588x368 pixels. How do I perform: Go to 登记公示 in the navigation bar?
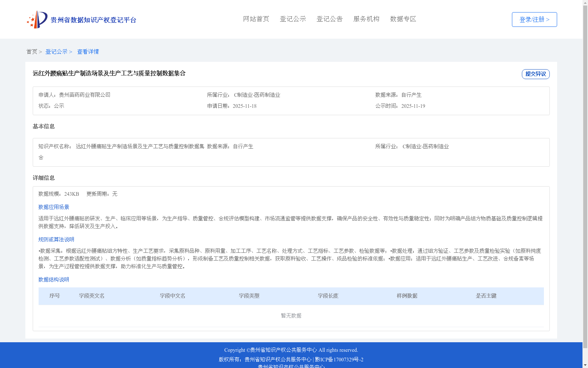point(293,19)
